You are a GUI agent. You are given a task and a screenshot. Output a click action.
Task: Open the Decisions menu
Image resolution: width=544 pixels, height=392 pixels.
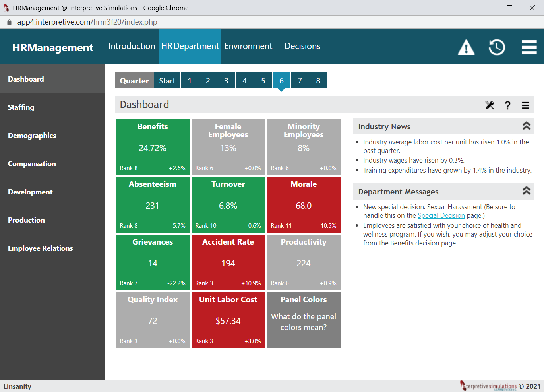[302, 46]
